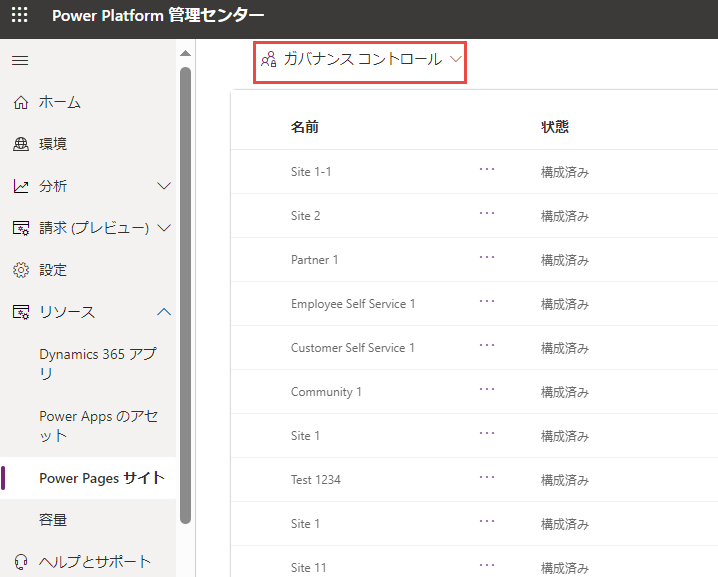Click the 設定 gear icon
718x577 pixels.
(x=21, y=270)
